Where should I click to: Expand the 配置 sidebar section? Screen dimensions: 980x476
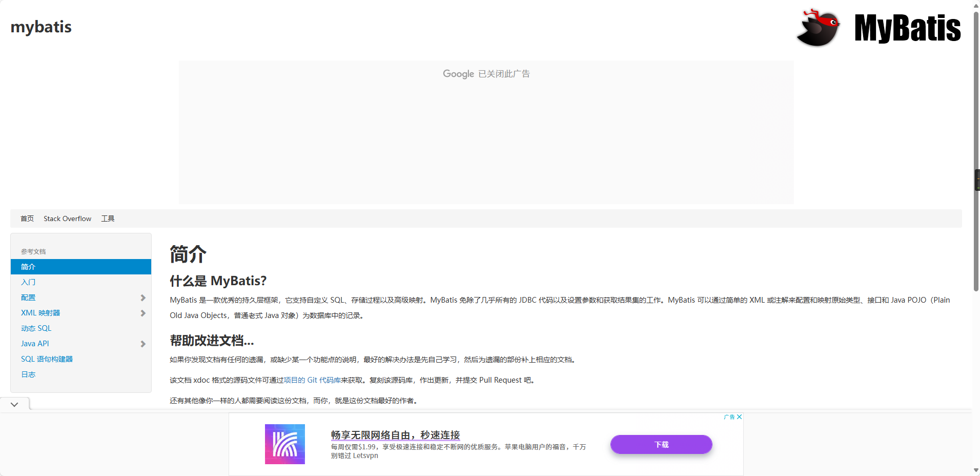tap(142, 298)
